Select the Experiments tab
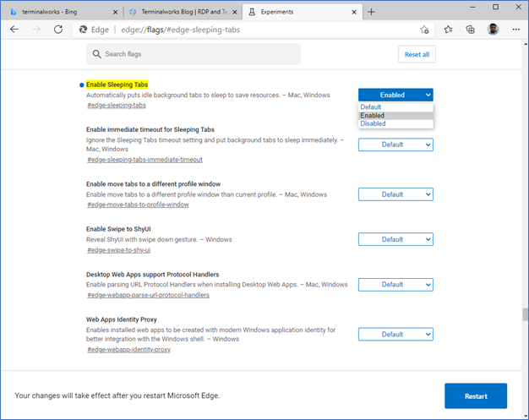 click(x=302, y=12)
